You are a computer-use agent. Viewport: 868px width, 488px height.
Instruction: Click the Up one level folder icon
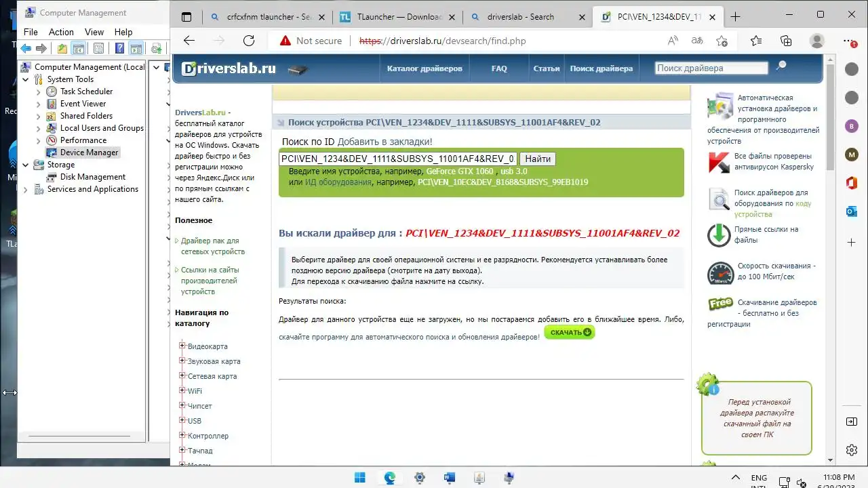pyautogui.click(x=62, y=48)
